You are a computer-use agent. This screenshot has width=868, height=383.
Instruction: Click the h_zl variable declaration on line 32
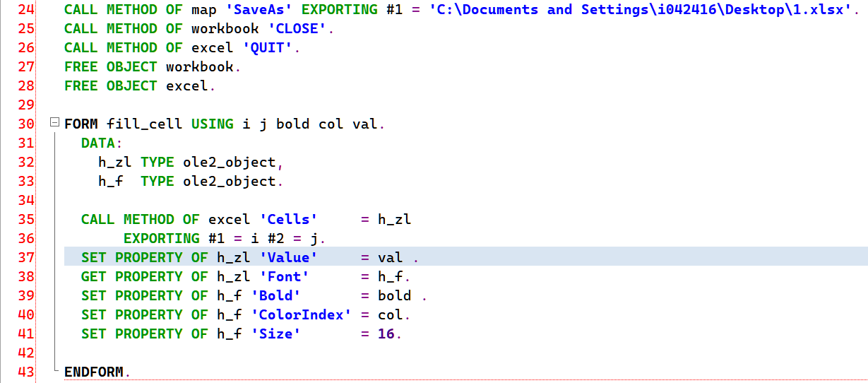point(115,163)
